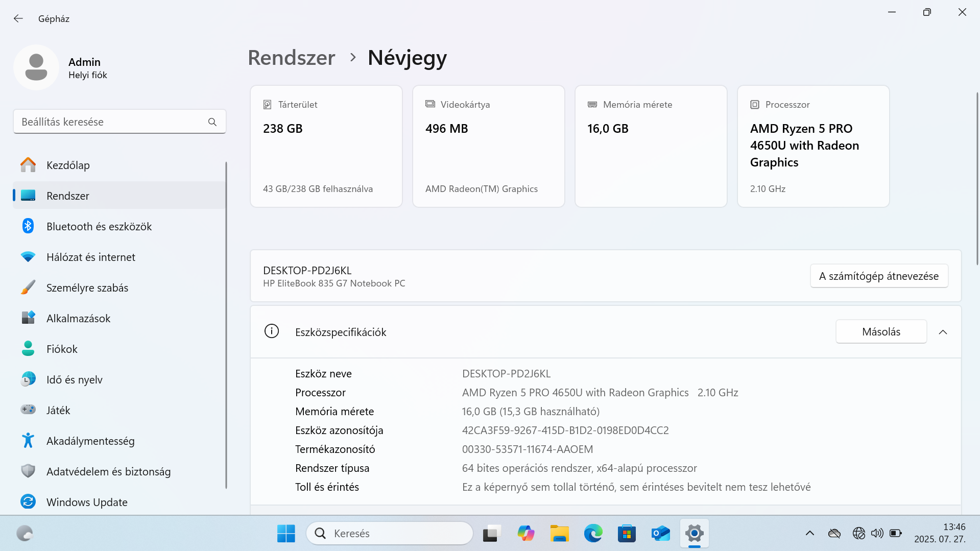Viewport: 980px width, 551px height.
Task: Click the shield icon for Adatvédelem és biztonság
Action: (28, 471)
